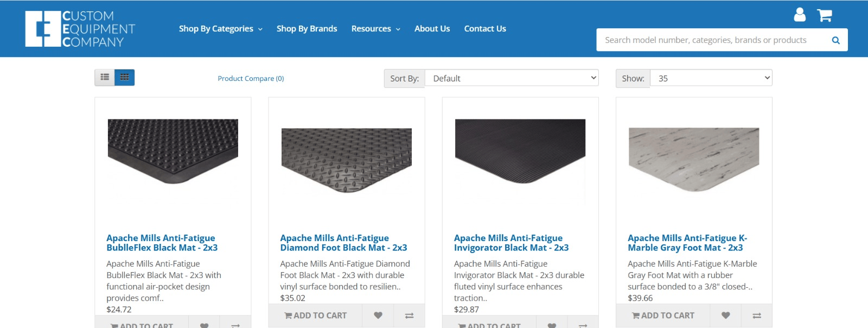Open the Product Compare link
Viewport: 868px width, 328px height.
click(x=251, y=79)
